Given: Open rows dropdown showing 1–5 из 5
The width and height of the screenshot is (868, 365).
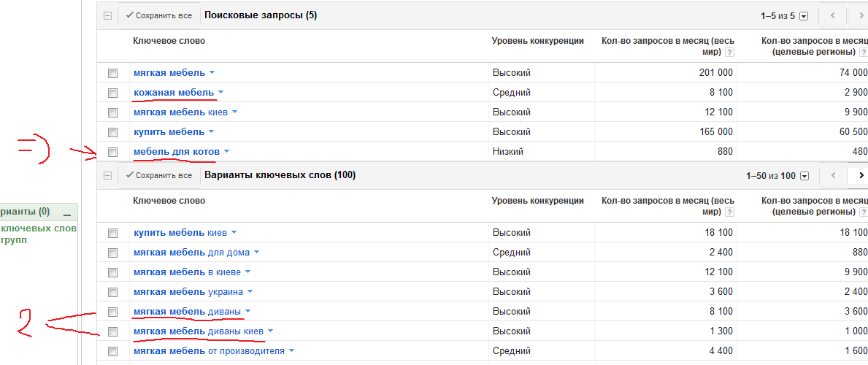Looking at the screenshot, I should point(804,16).
